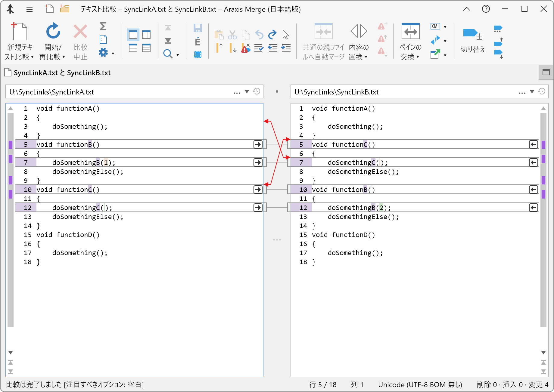This screenshot has width=554, height=392.
Task: Select two-pane vertical layout toggle
Action: click(133, 35)
